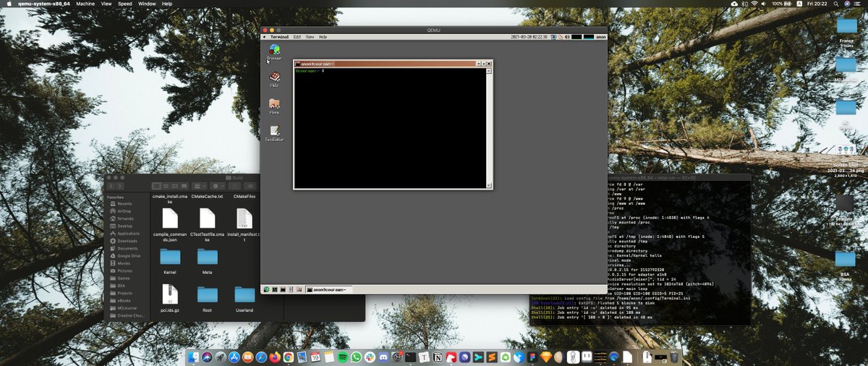Select CTestTestfile.cmake file in Finder
Screen dimensions: 868x366
(x=208, y=218)
